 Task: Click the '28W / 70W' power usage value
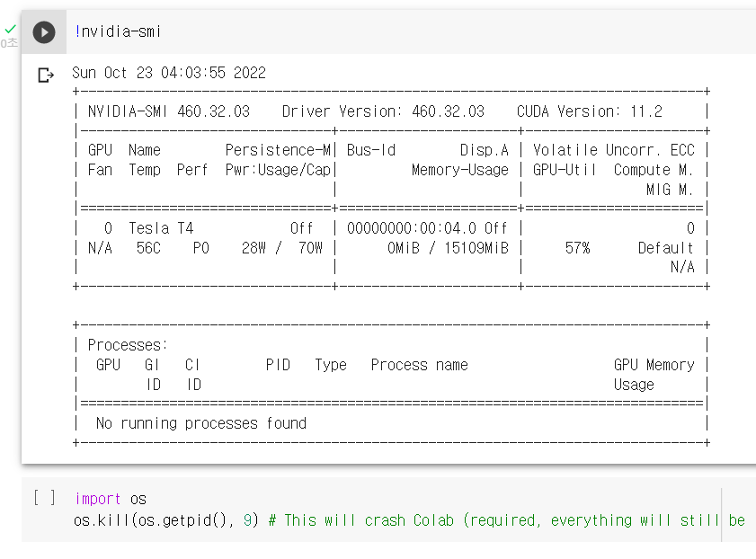coord(282,248)
